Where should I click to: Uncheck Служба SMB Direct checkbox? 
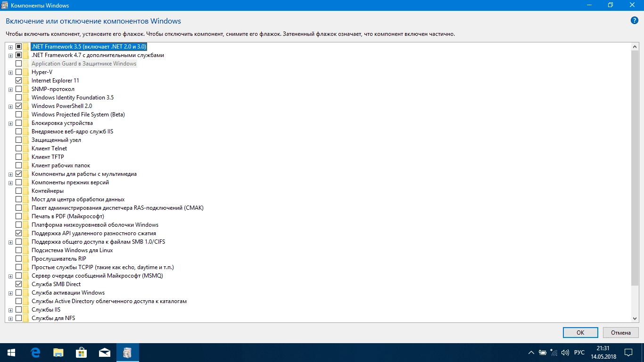(x=19, y=284)
